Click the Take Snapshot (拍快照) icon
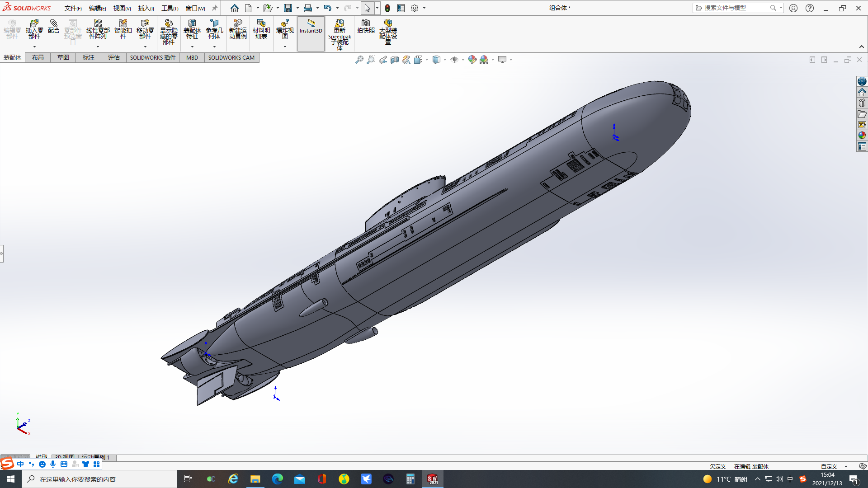Image resolution: width=868 pixels, height=488 pixels. (365, 27)
